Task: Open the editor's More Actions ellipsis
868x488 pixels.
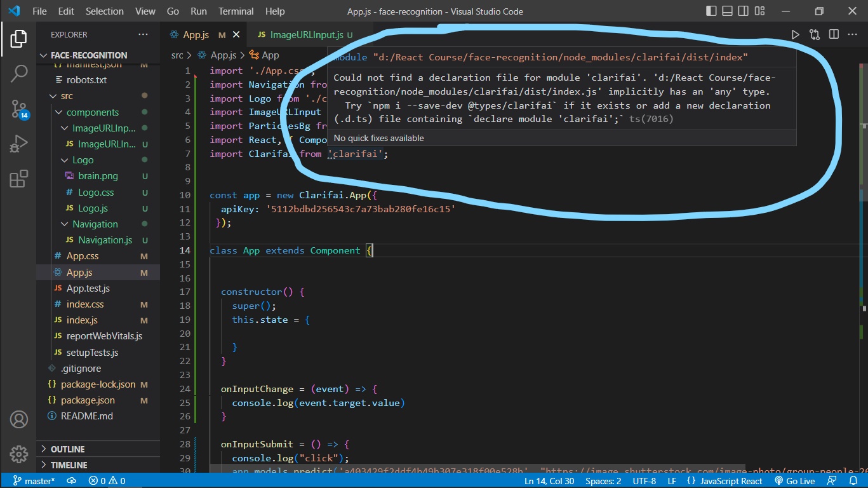Action: [x=853, y=35]
